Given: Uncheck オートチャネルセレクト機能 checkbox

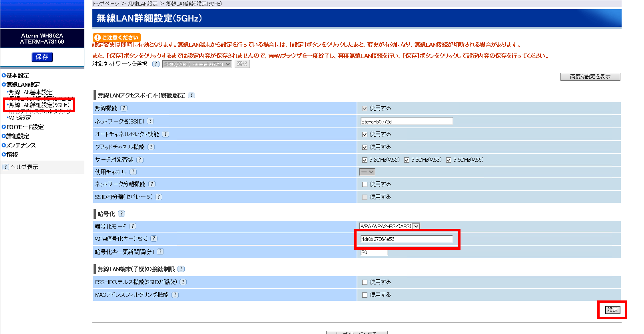Looking at the screenshot, I should (365, 134).
